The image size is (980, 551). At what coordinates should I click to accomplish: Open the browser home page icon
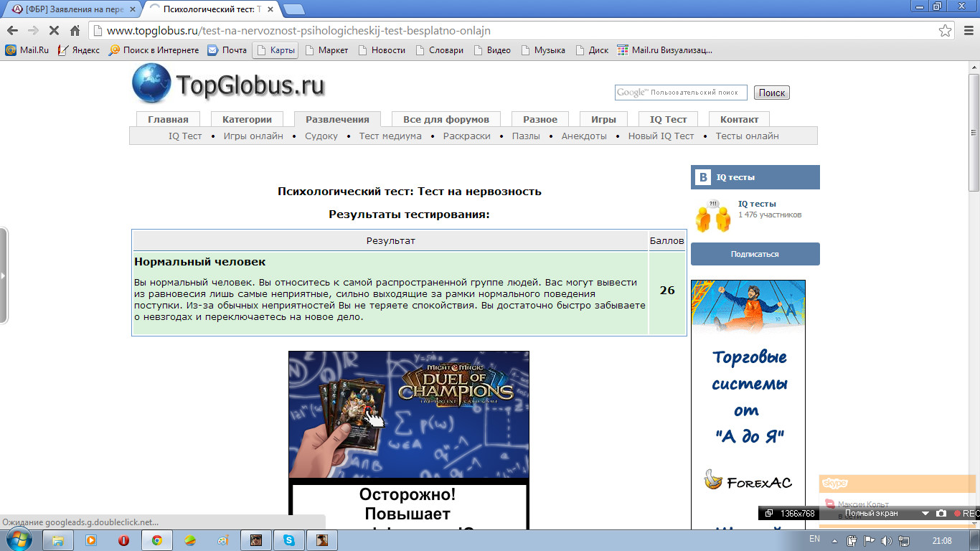click(75, 31)
